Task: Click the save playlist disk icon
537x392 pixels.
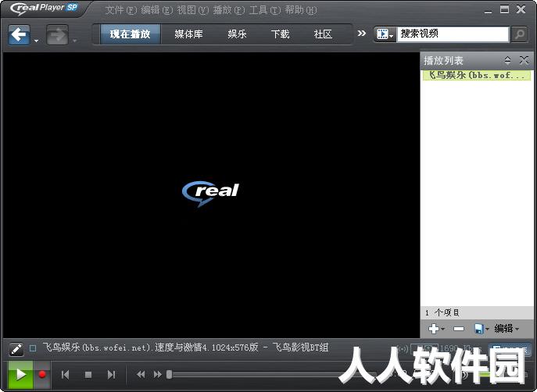Action: click(x=478, y=329)
